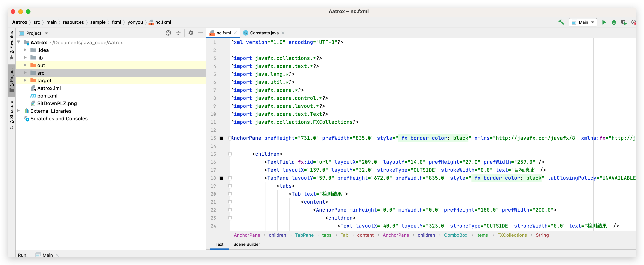Screen dimensions: 644x265
Task: Click the black color gutter swatch on line 18
Action: coord(221,178)
